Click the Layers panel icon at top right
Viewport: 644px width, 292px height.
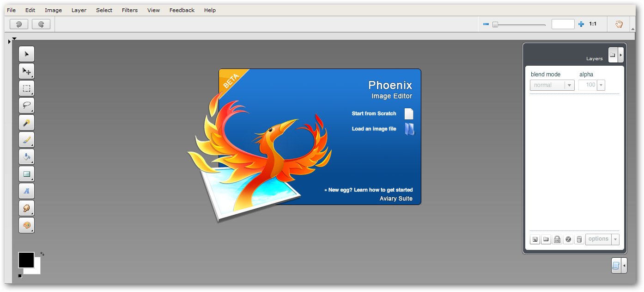pos(613,55)
